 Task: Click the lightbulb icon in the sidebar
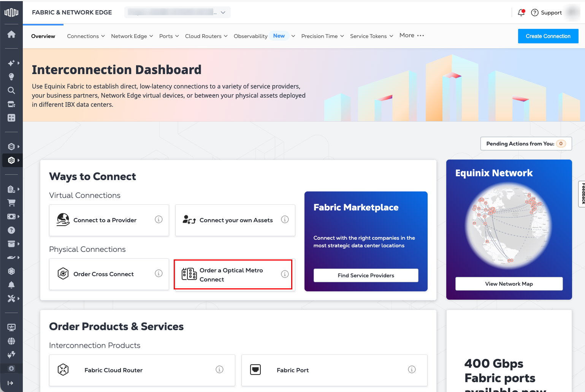coord(11,77)
